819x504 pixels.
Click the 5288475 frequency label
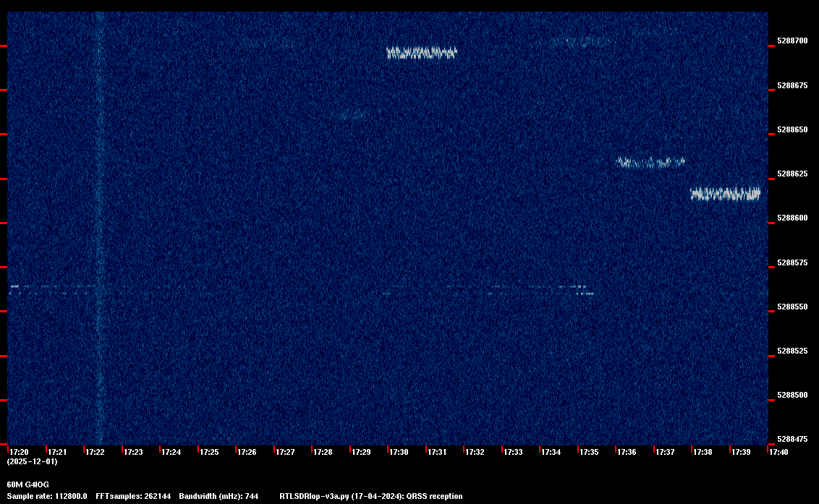(792, 439)
